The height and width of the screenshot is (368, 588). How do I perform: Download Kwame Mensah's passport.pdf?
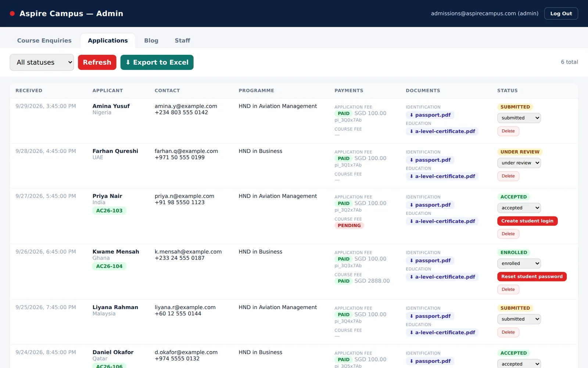[430, 260]
